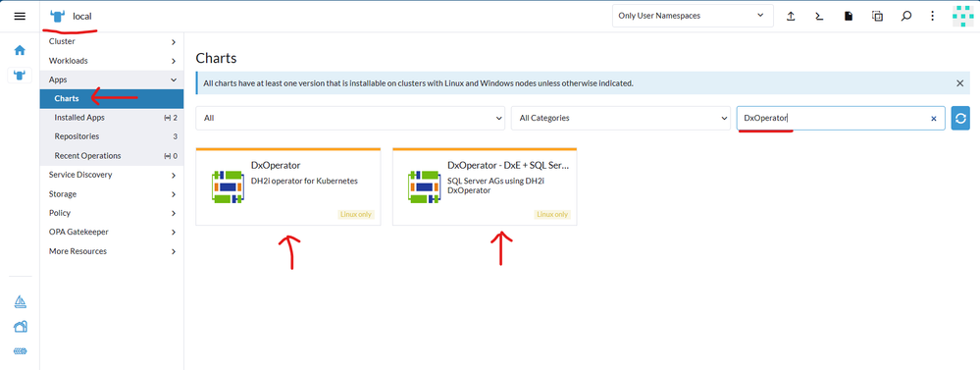Screen dimensions: 980x370
Task: Clear the DxOperator search text
Action: click(x=934, y=118)
